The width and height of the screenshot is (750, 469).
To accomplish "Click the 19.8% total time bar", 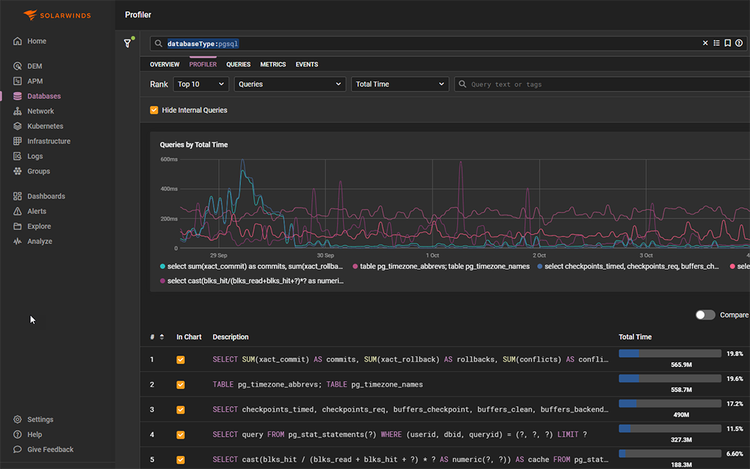I will pos(670,353).
